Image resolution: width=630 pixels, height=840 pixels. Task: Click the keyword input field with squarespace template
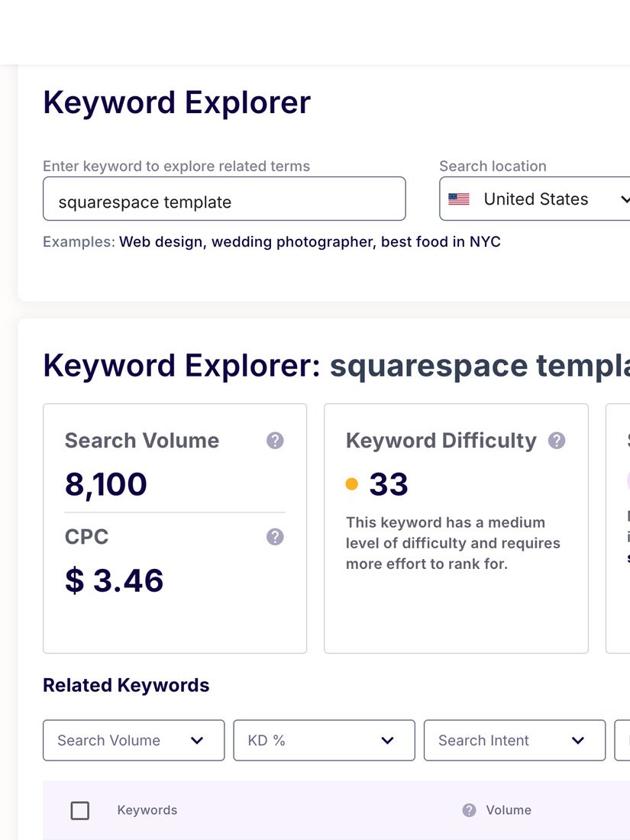coord(224,199)
